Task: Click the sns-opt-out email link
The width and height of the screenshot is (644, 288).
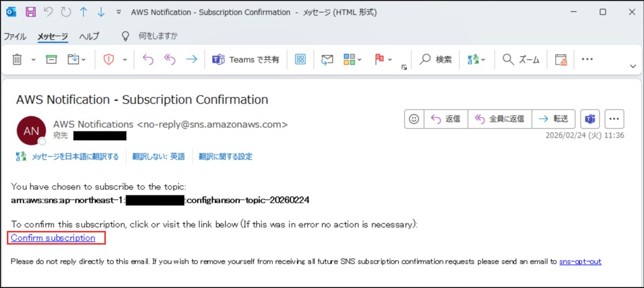Action: click(x=580, y=262)
